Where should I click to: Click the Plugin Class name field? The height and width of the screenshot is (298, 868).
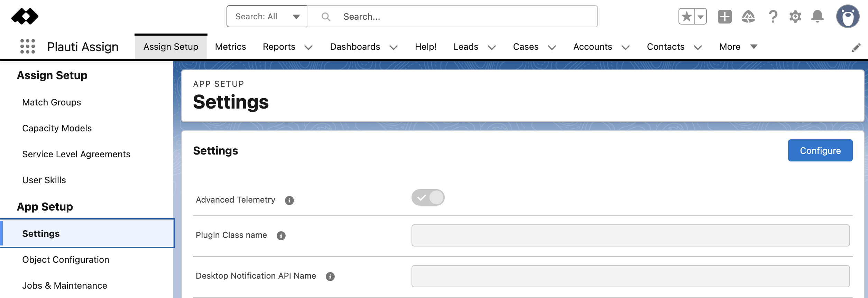click(630, 235)
